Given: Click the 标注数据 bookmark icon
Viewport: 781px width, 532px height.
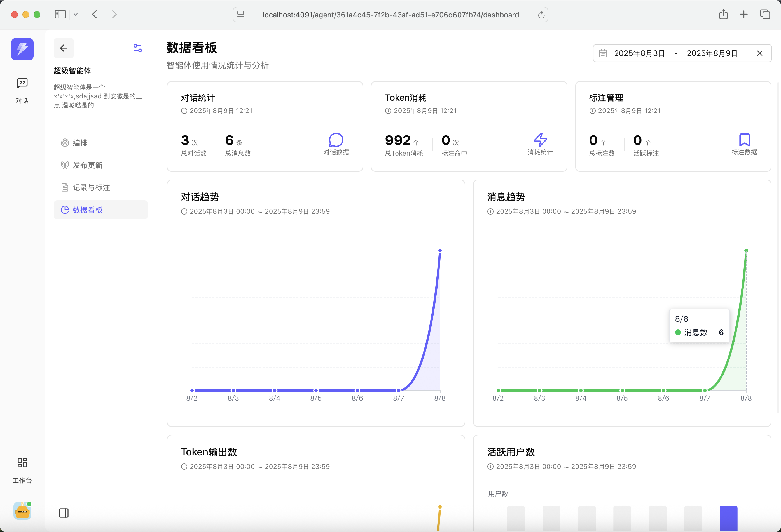Looking at the screenshot, I should pos(744,140).
